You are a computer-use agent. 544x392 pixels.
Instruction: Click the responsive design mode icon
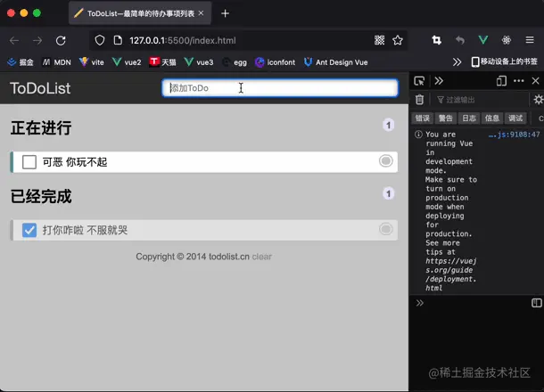click(501, 81)
